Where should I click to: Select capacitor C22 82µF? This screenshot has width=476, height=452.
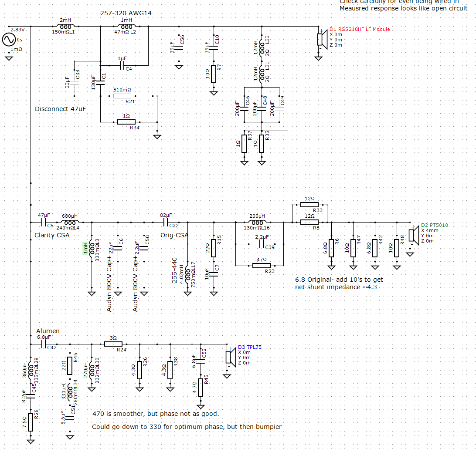166,223
